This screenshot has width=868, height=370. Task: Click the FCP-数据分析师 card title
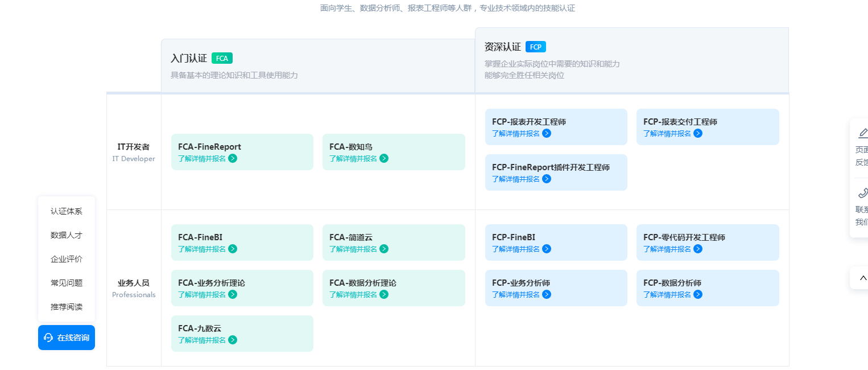click(672, 283)
